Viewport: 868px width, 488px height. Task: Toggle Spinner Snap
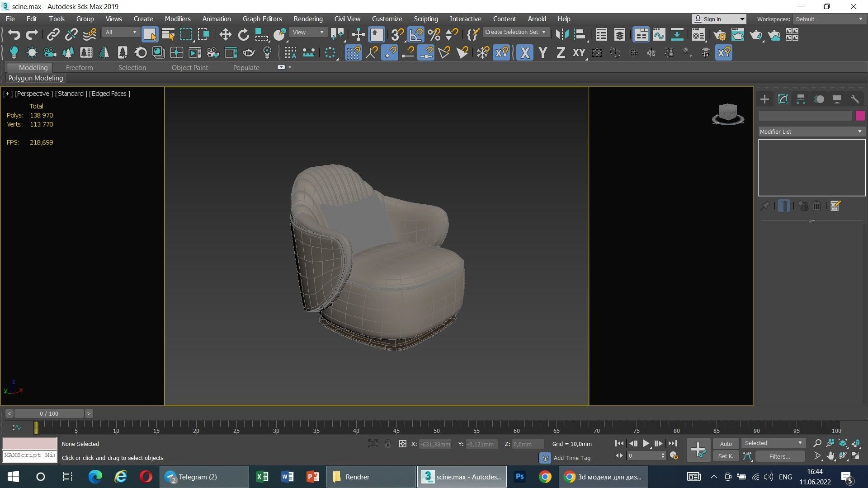coord(452,35)
